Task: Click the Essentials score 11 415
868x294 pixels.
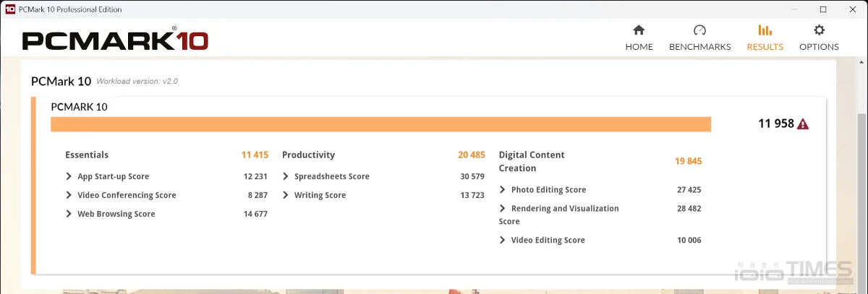Action: point(255,155)
